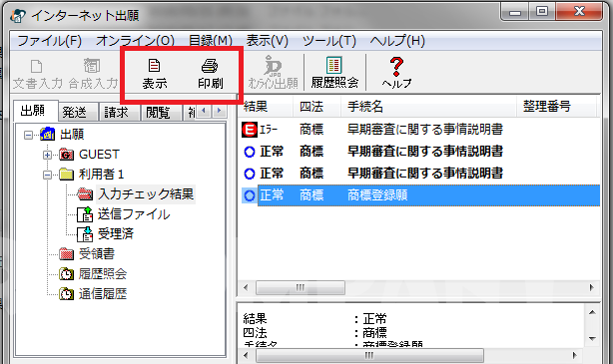Sort by the 四法 column header
The width and height of the screenshot is (613, 364).
pyautogui.click(x=316, y=107)
